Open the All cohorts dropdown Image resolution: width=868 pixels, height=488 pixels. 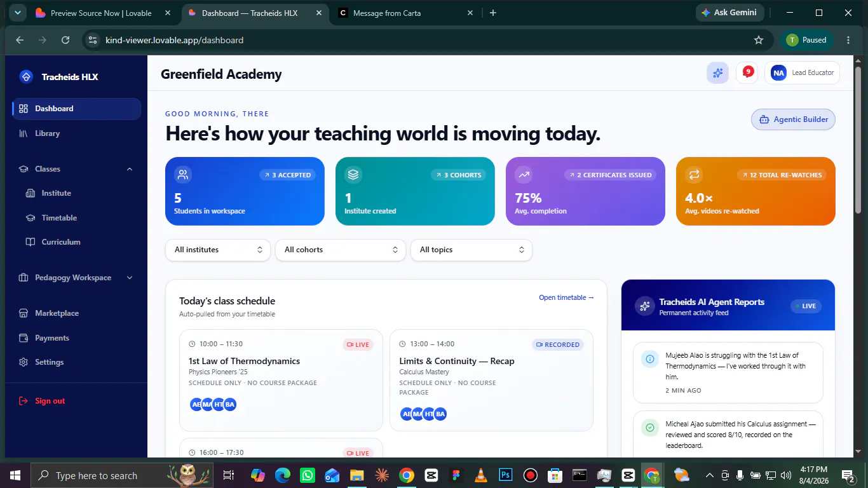point(341,250)
